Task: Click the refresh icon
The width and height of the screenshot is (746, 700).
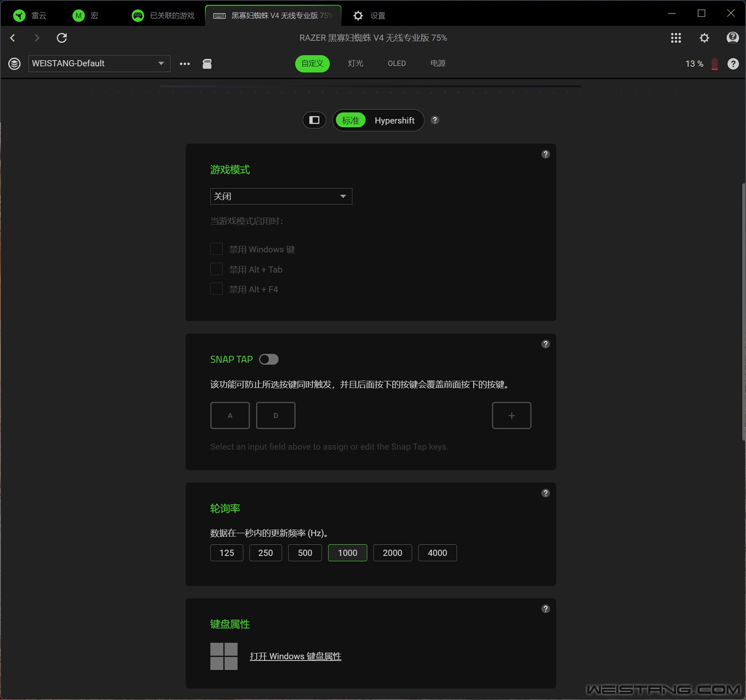Action: pyautogui.click(x=62, y=38)
